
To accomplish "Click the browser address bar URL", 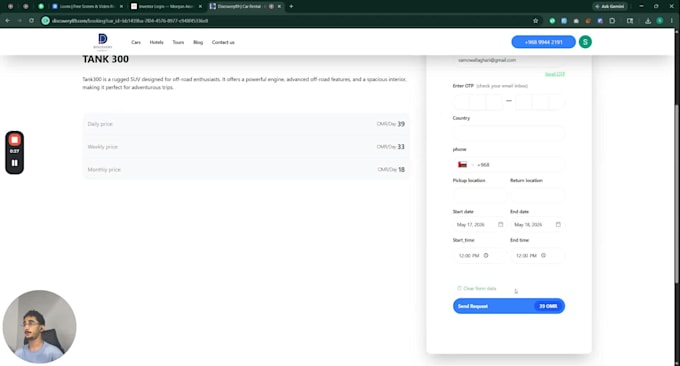I will [130, 21].
